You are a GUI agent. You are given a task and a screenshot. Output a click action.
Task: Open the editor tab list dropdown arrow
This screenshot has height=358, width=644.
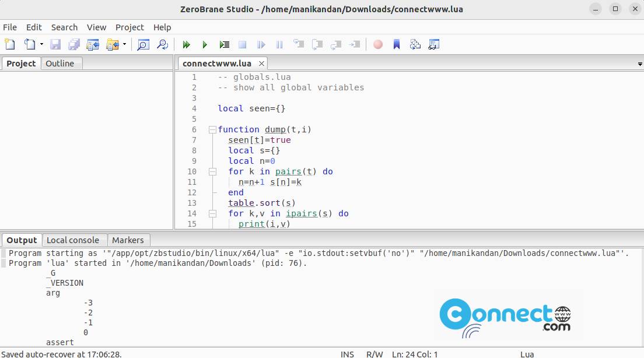pyautogui.click(x=640, y=64)
